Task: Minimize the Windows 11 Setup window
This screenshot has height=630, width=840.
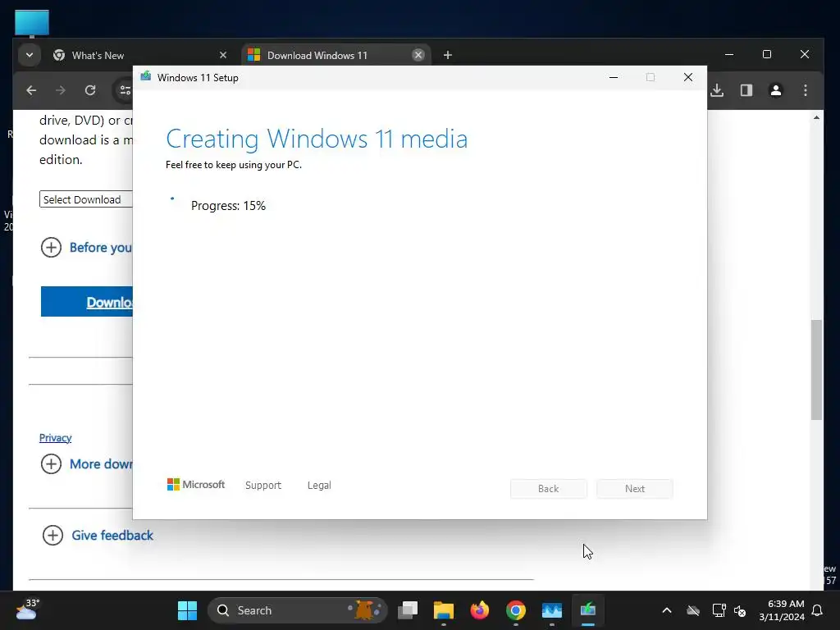Action: 614,78
